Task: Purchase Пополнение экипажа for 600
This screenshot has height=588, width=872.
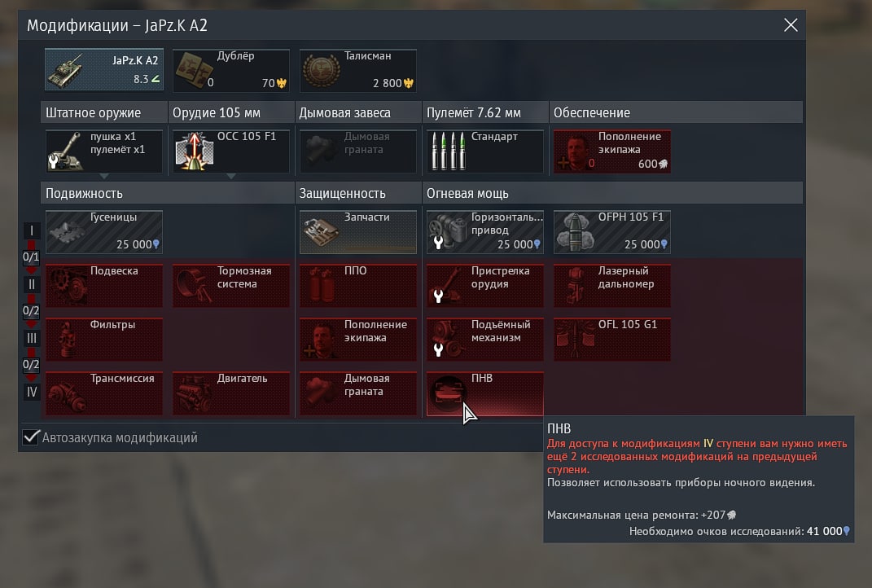Action: [611, 151]
